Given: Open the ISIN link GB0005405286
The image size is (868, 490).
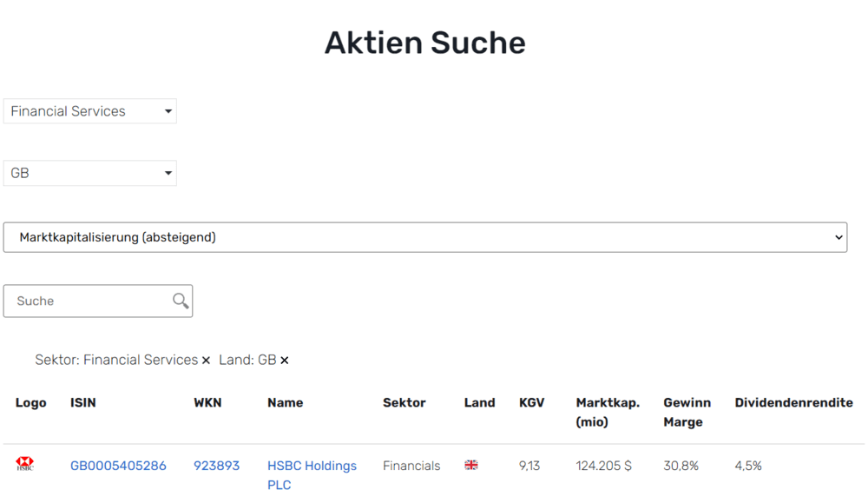Looking at the screenshot, I should point(118,466).
